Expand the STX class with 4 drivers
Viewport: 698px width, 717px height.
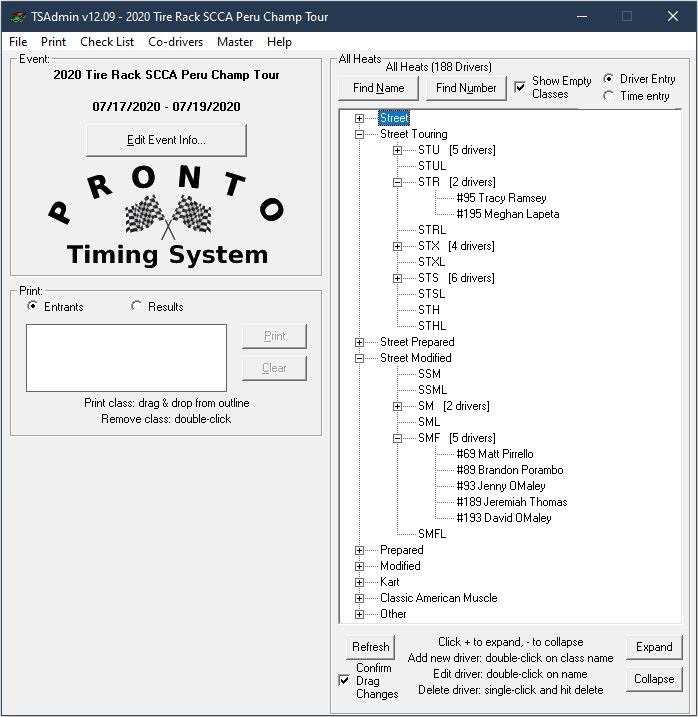(x=397, y=246)
